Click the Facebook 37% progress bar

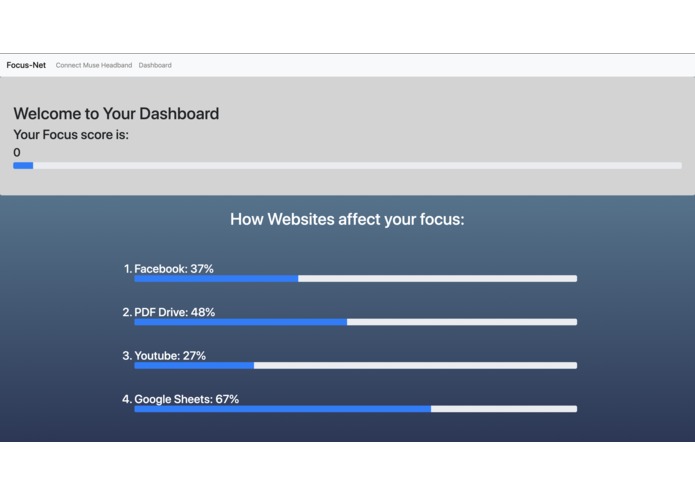(x=355, y=279)
